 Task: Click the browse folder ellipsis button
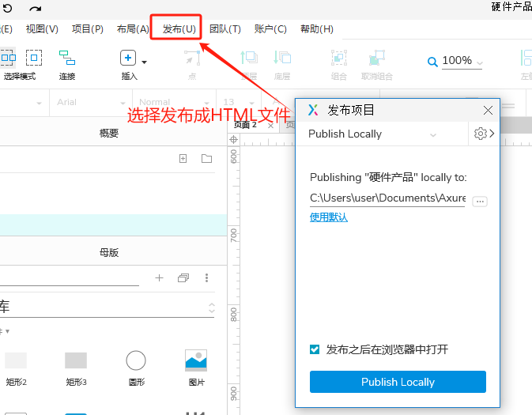pos(480,202)
